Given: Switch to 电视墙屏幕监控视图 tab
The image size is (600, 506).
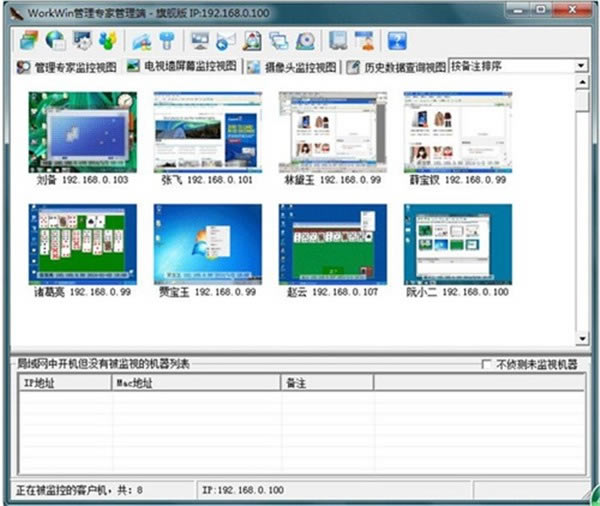Looking at the screenshot, I should pyautogui.click(x=182, y=66).
